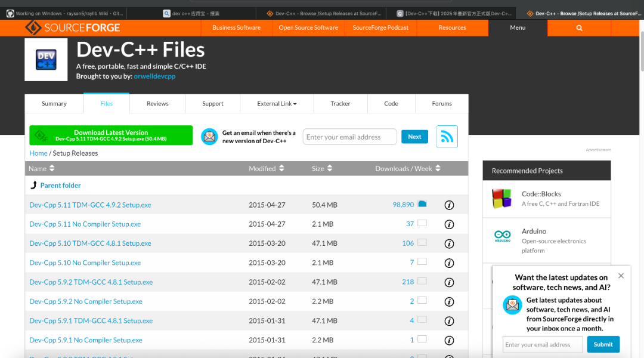Download Dev-Cpp 5.10 No Compiler Setup.exe

85,263
